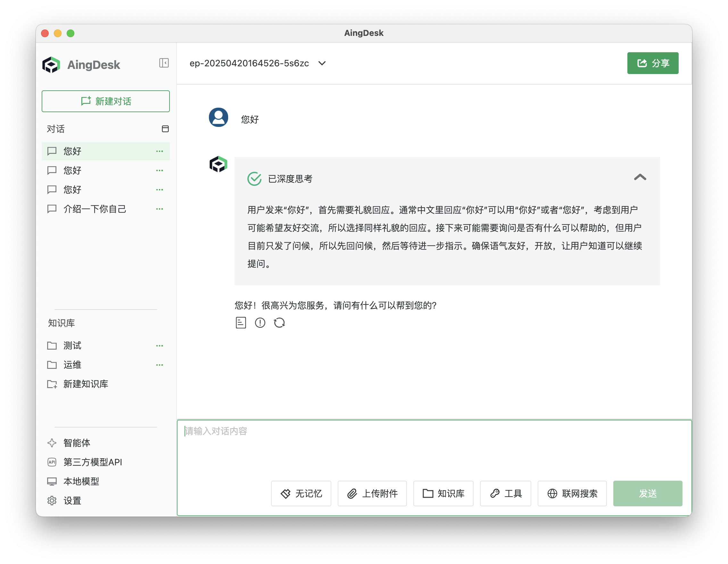Collapse the left sidebar panel icon

click(x=164, y=63)
